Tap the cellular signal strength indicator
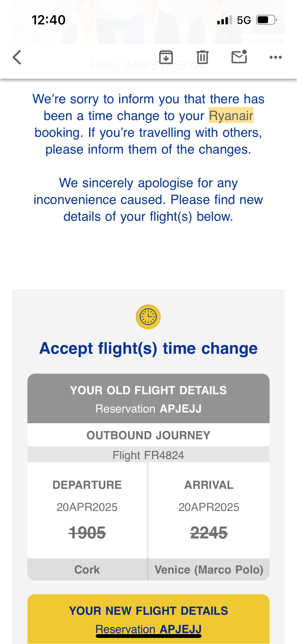 pos(224,20)
